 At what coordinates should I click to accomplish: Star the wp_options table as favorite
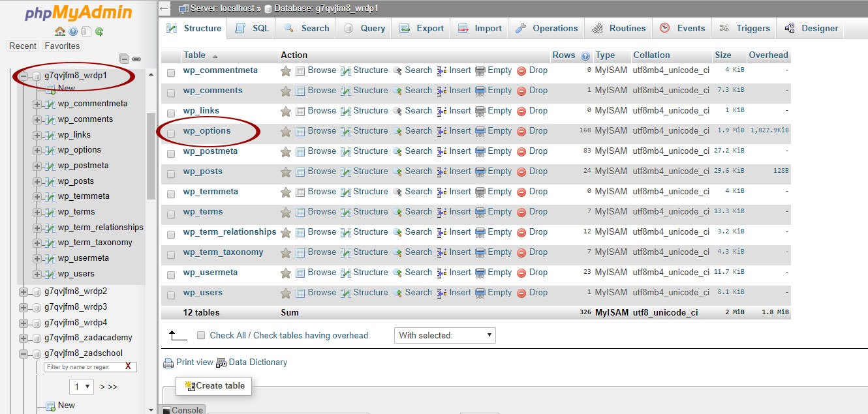pyautogui.click(x=286, y=132)
